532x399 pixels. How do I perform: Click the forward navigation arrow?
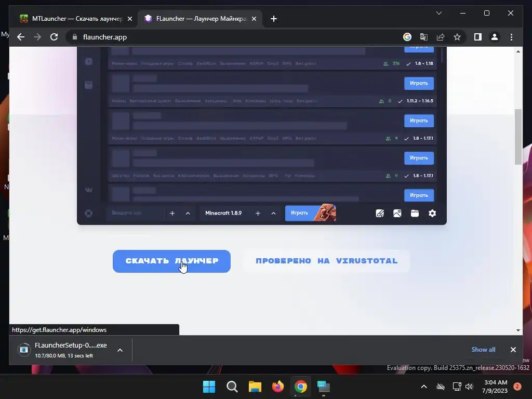coord(37,37)
